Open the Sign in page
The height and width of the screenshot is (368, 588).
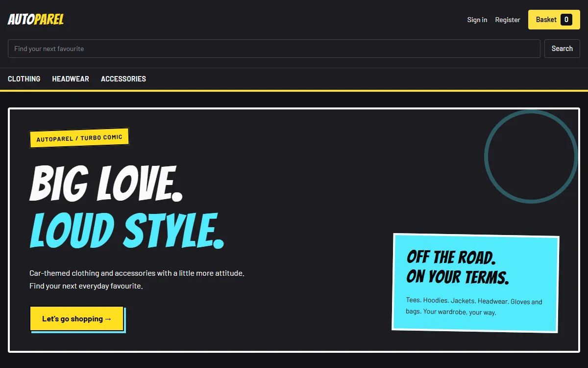point(477,20)
